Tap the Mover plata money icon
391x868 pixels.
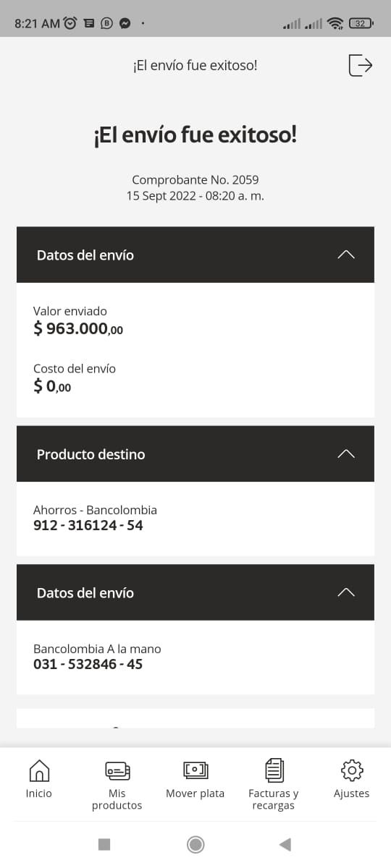[x=195, y=770]
